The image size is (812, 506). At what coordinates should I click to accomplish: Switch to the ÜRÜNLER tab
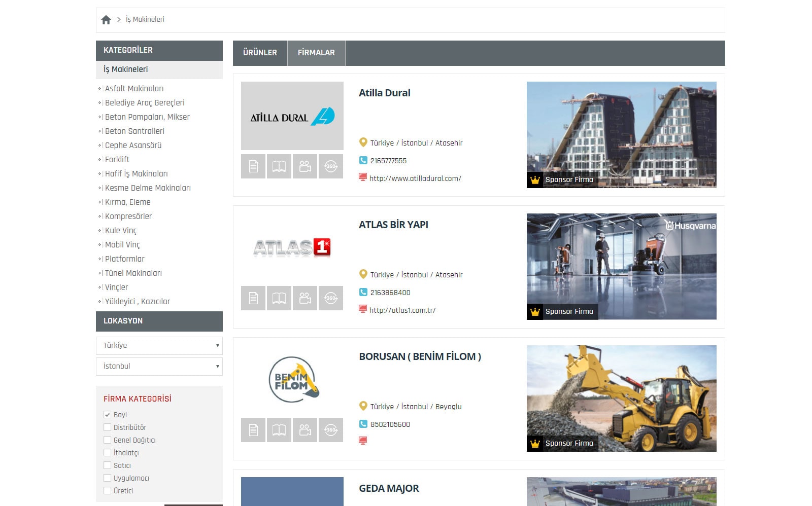tap(260, 53)
